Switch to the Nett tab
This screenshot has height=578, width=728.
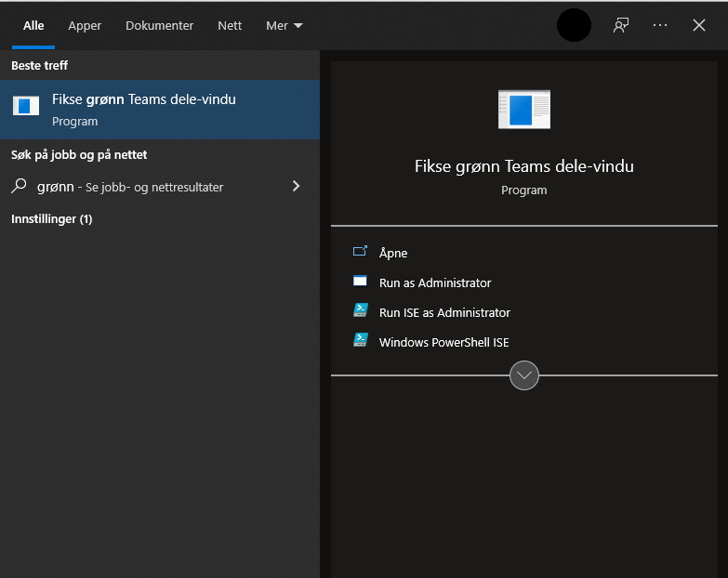click(x=230, y=25)
